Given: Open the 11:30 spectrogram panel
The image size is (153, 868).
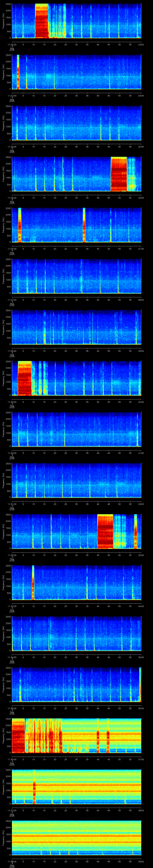Looking at the screenshot, I should [76, 429].
